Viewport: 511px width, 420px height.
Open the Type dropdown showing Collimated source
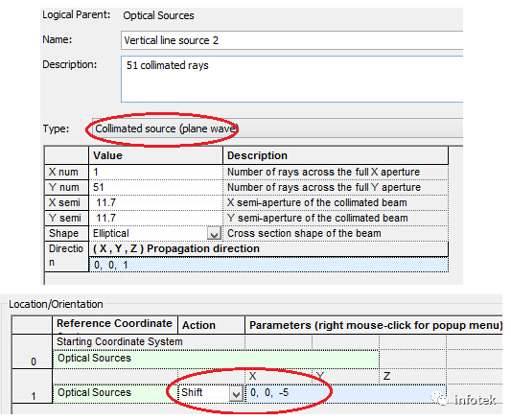point(277,128)
